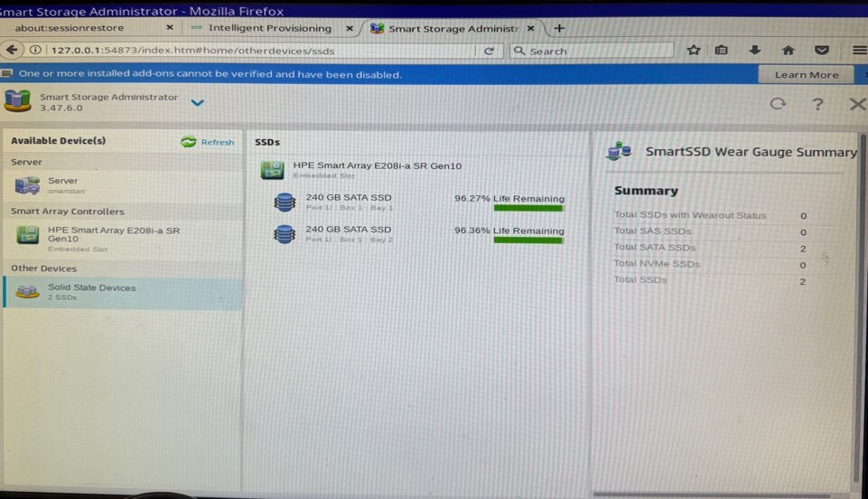Click the Firefox Search input box
The height and width of the screenshot is (499, 868).
pyautogui.click(x=592, y=51)
